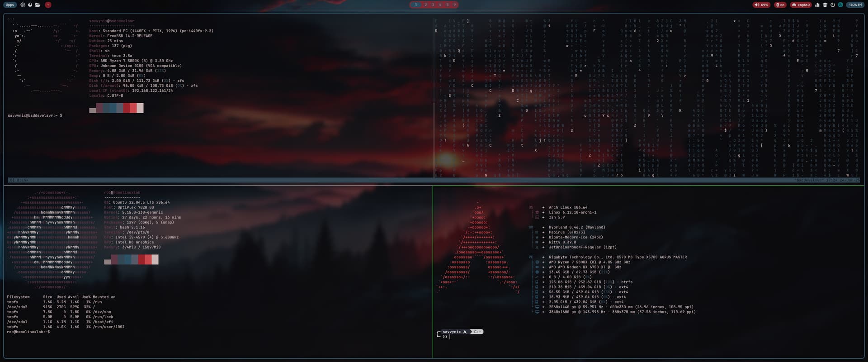This screenshot has width=868, height=362.
Task: Open the file manager folder icon
Action: [38, 5]
